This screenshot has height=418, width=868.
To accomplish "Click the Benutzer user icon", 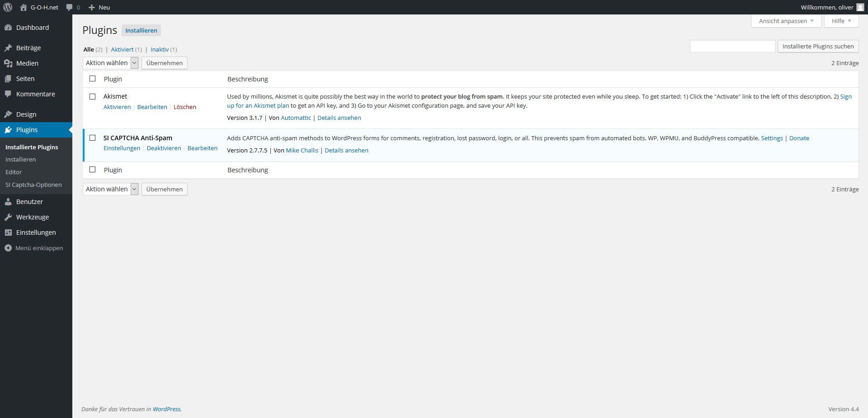I will [8, 202].
